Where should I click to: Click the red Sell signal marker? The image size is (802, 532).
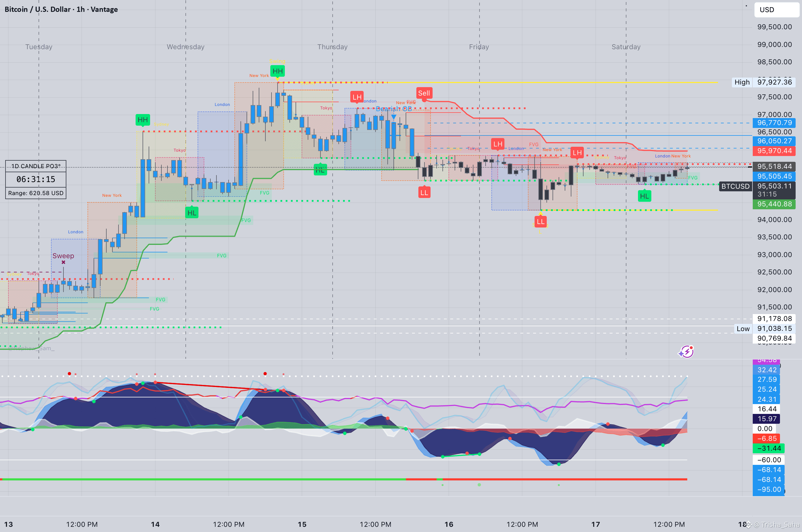click(x=424, y=93)
